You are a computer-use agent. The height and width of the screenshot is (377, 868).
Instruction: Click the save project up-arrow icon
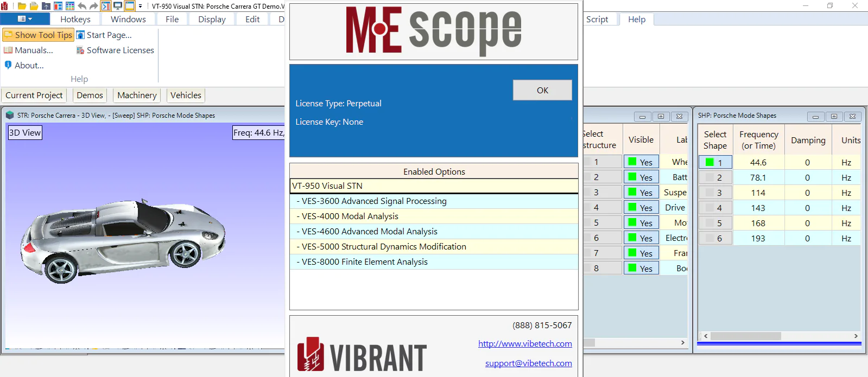[x=46, y=6]
